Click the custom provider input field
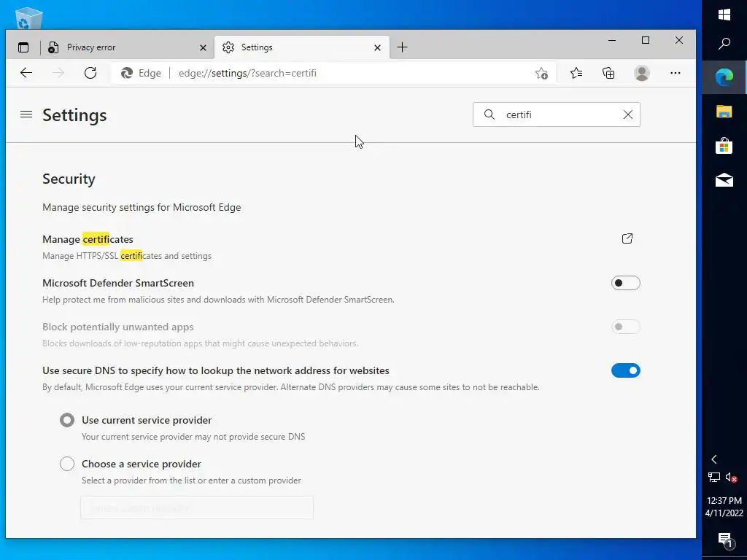The height and width of the screenshot is (560, 747). [197, 507]
